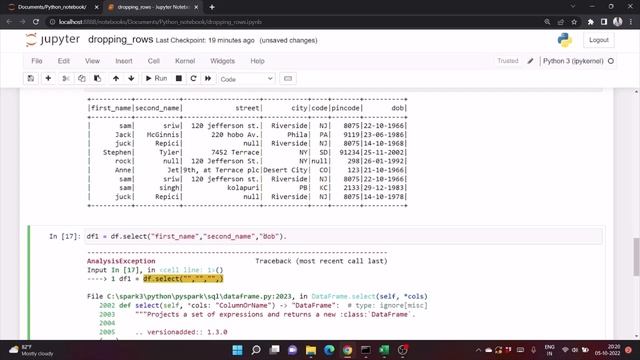This screenshot has height=360, width=640.
Task: Rename the notebook title dropping_rows
Action: point(120,40)
